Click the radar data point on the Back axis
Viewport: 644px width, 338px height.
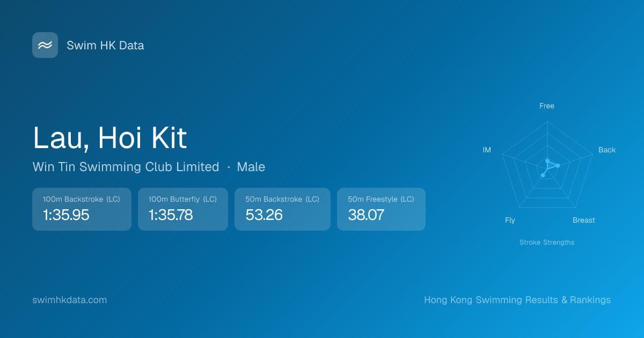[558, 165]
